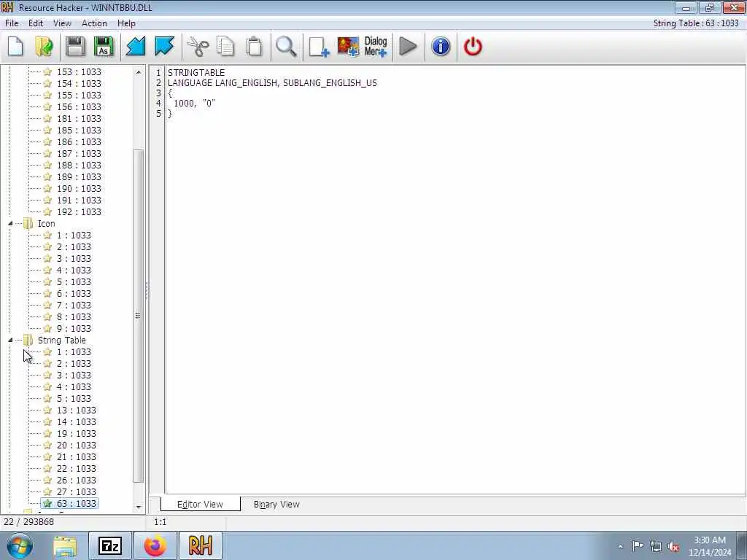Open the Action menu
The width and height of the screenshot is (747, 560).
(x=94, y=23)
